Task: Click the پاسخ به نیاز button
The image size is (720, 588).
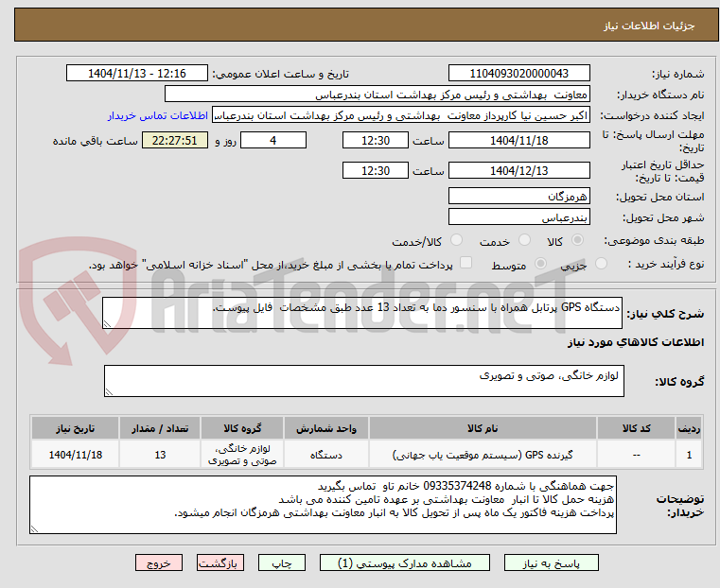Action: [x=551, y=562]
